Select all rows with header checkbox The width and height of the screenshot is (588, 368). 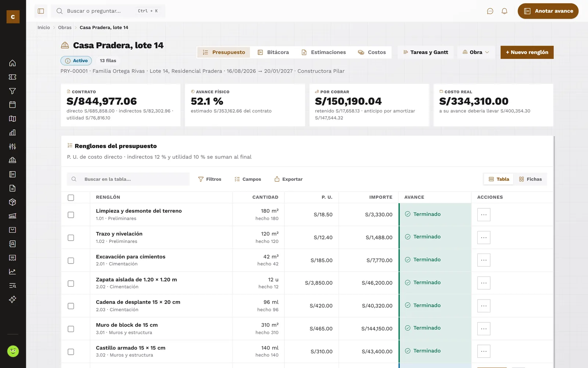tap(71, 198)
